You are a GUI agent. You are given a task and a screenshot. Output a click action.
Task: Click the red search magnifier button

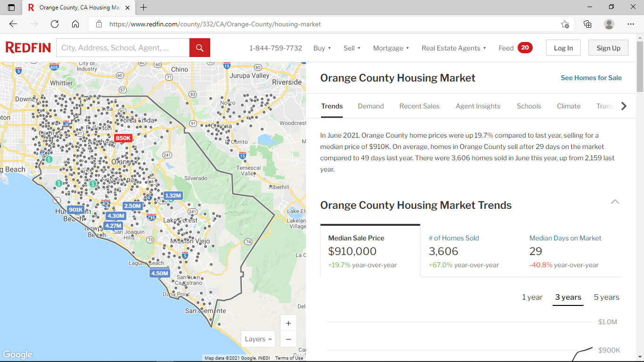(199, 48)
